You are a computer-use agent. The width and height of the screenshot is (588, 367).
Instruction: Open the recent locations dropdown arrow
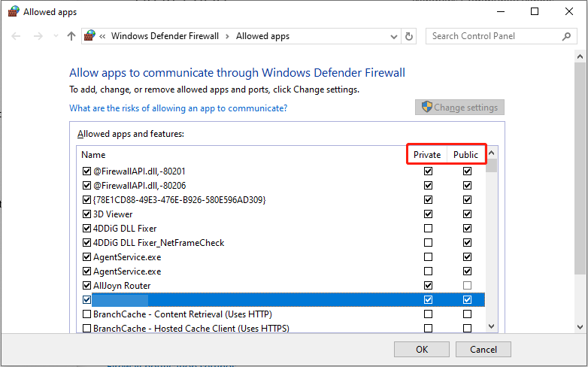pos(54,36)
